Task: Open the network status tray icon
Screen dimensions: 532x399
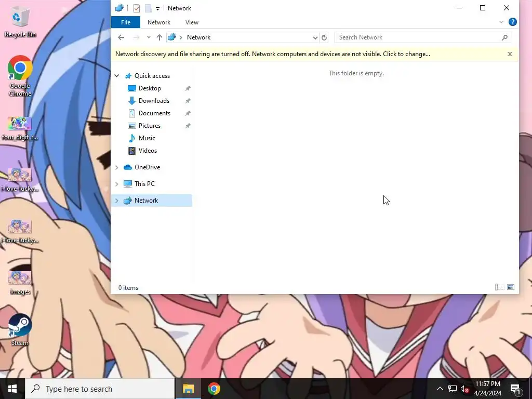Action: 453,389
